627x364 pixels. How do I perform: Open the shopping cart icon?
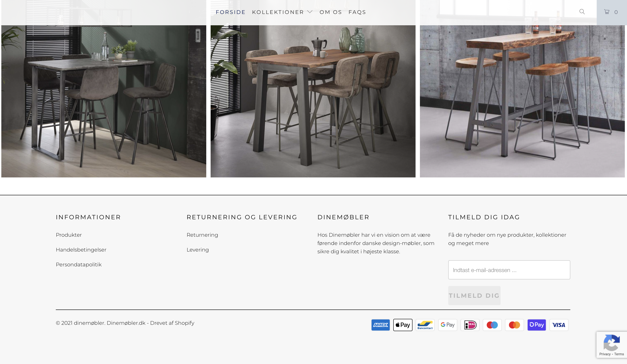click(607, 12)
